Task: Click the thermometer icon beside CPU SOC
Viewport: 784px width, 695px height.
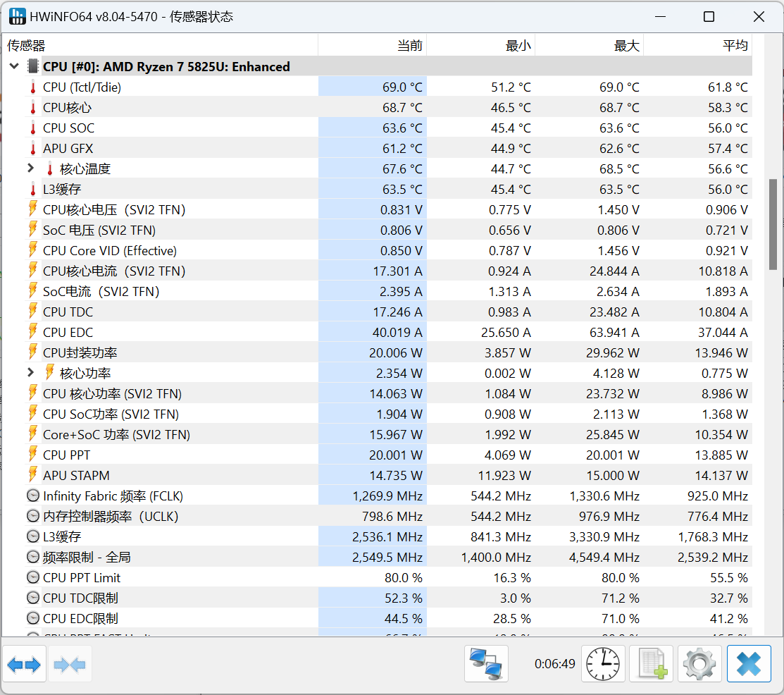Action: (32, 128)
